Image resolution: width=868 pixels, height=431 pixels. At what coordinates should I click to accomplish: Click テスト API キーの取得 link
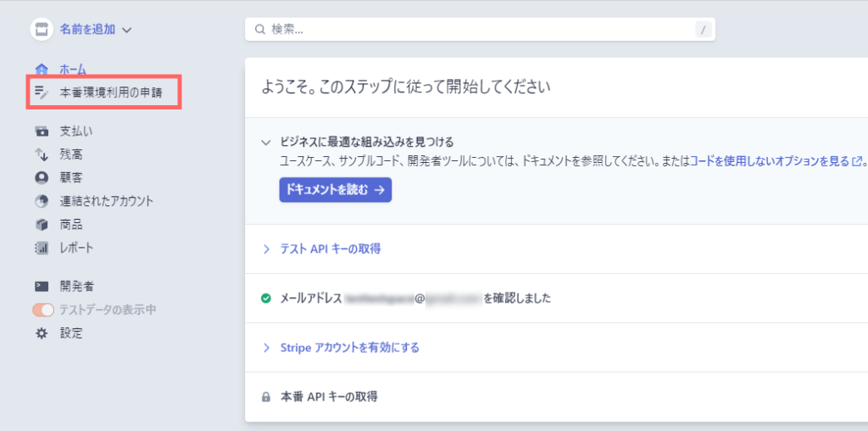pyautogui.click(x=331, y=249)
